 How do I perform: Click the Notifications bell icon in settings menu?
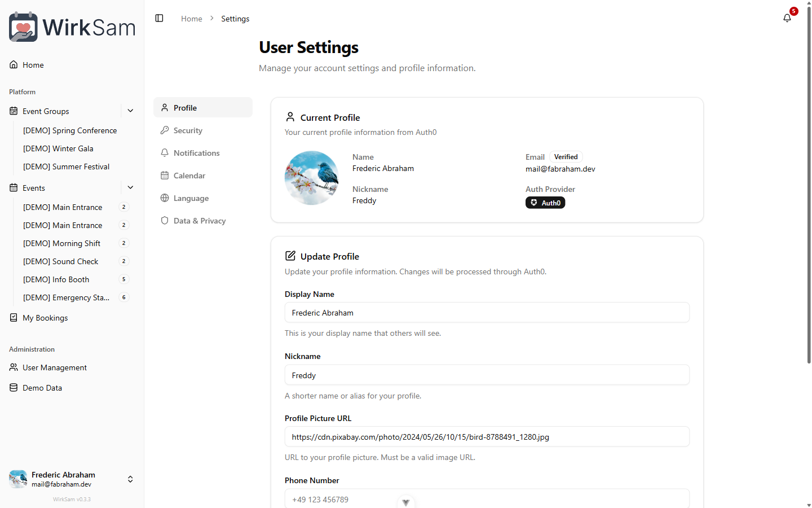tap(165, 153)
